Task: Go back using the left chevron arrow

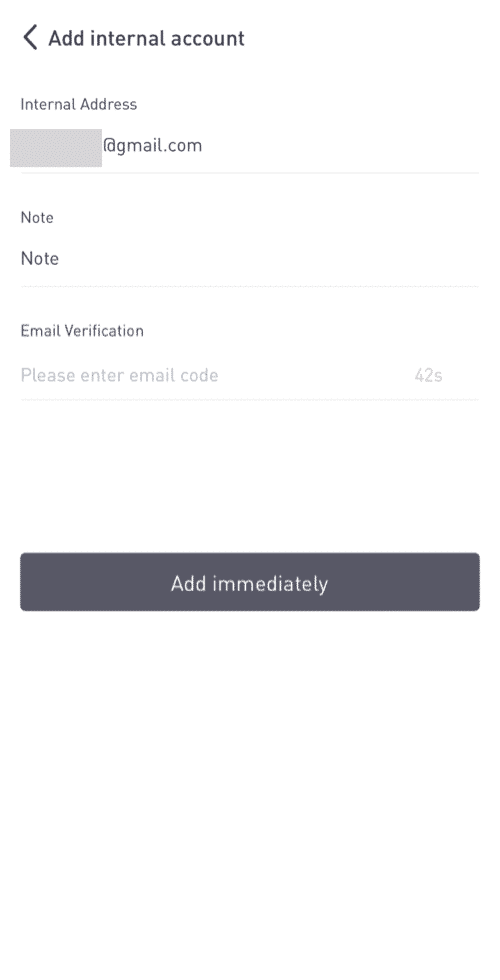Action: (x=29, y=38)
